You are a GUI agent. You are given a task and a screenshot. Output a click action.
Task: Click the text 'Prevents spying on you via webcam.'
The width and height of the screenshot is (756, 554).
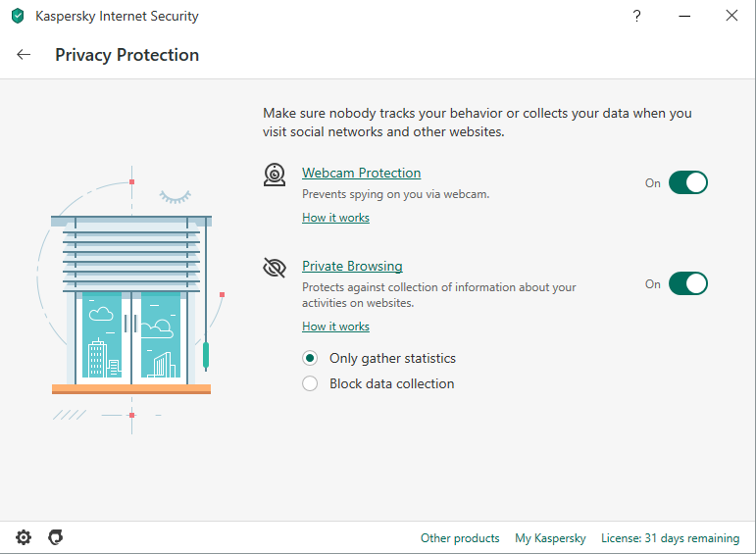tap(395, 194)
